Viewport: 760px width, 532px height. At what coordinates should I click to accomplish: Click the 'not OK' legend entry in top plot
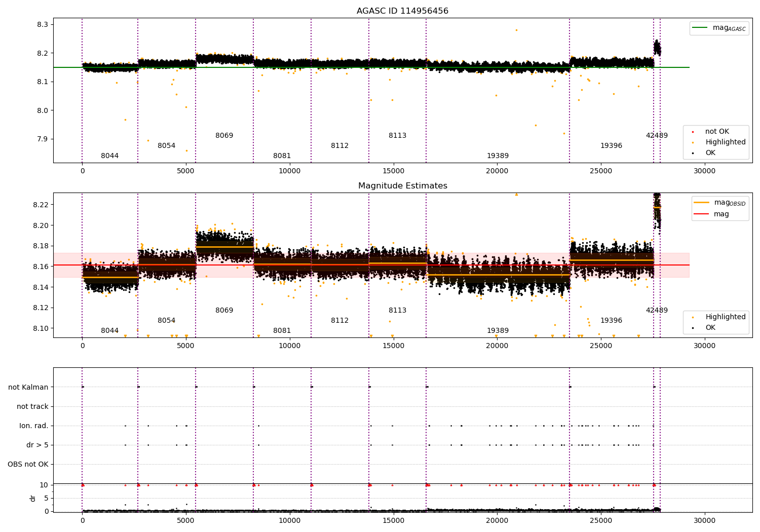pos(711,132)
